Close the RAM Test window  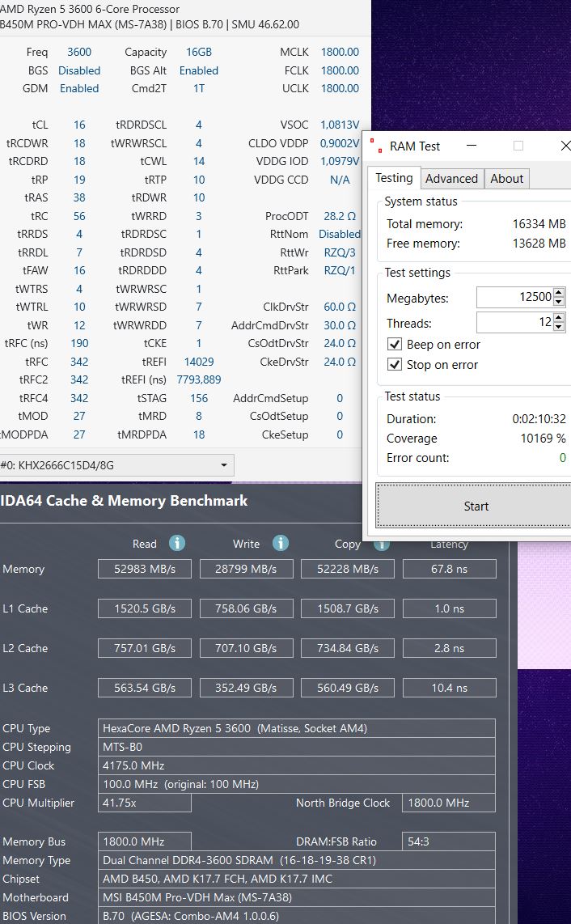click(x=565, y=146)
